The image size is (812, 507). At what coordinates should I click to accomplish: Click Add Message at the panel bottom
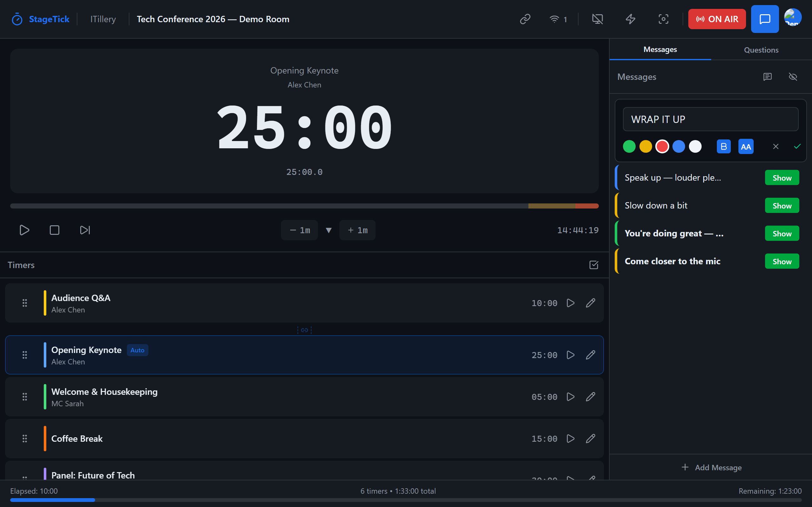pyautogui.click(x=711, y=467)
